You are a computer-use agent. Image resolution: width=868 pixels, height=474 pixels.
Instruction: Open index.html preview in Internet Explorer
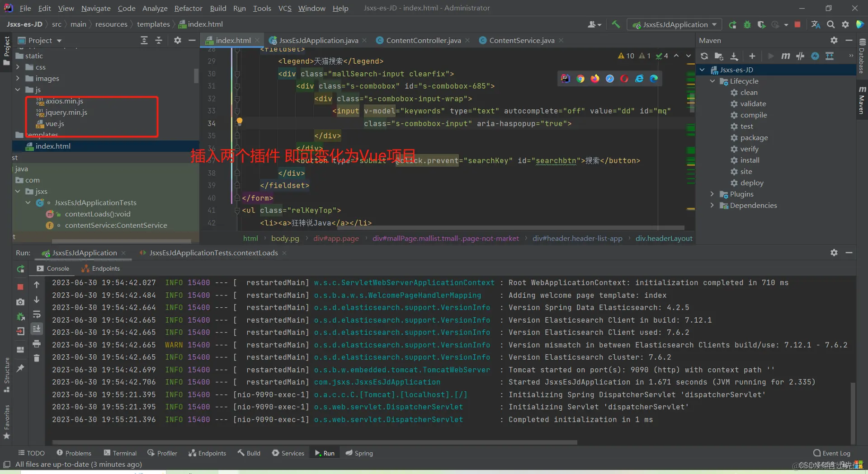pyautogui.click(x=639, y=79)
